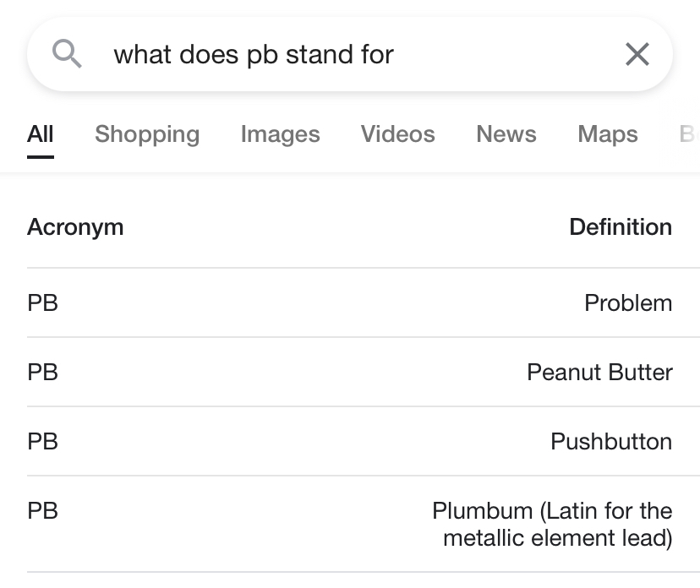Place cursor in the query 'what does pb stand for'
The width and height of the screenshot is (700, 588).
click(254, 53)
